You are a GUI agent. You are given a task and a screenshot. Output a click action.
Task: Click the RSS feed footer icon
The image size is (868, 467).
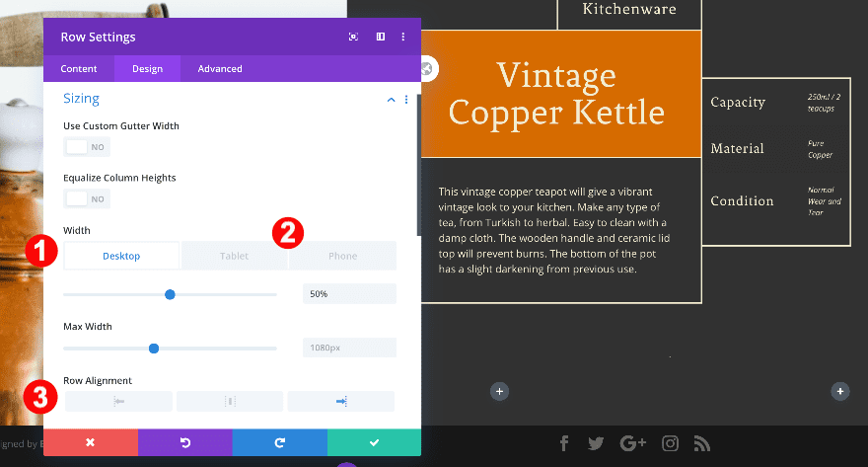point(702,443)
